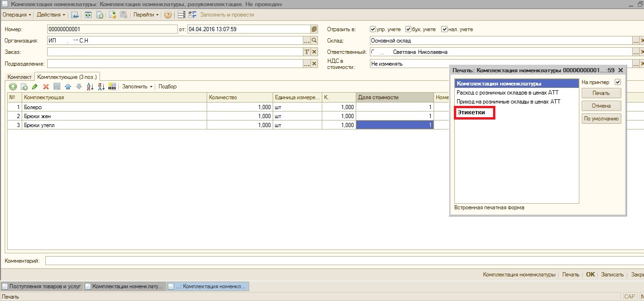Screen dimensions: 644x301
Task: Click the copy row icon
Action: 24,86
